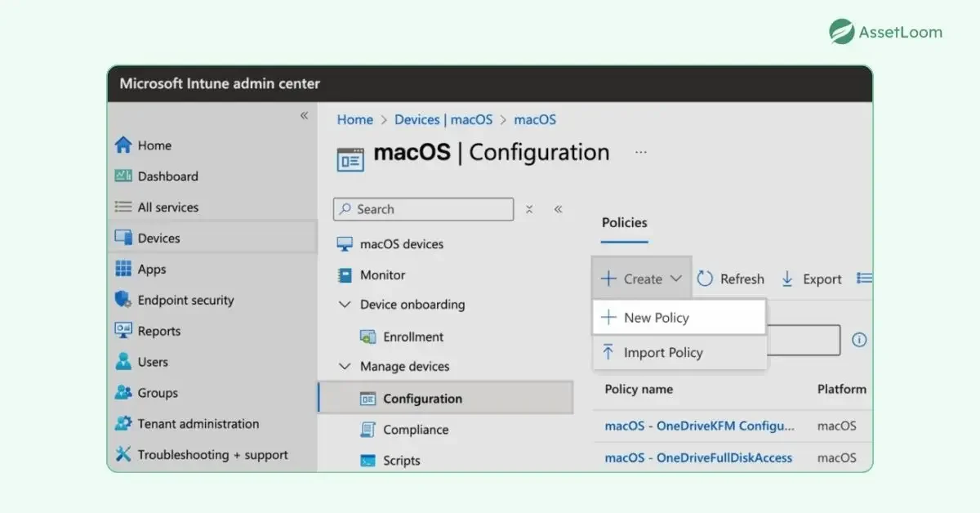The image size is (980, 513).
Task: Click the Scripts terminal icon
Action: 367,461
